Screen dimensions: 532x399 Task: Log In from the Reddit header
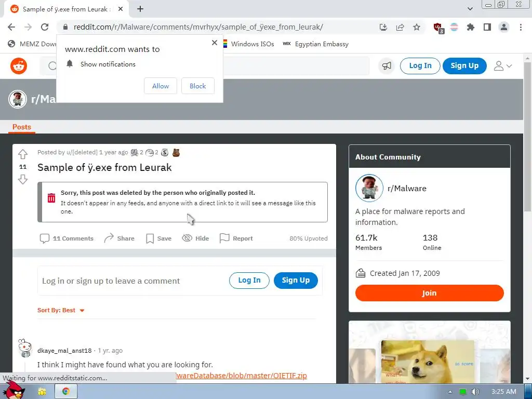tap(420, 66)
